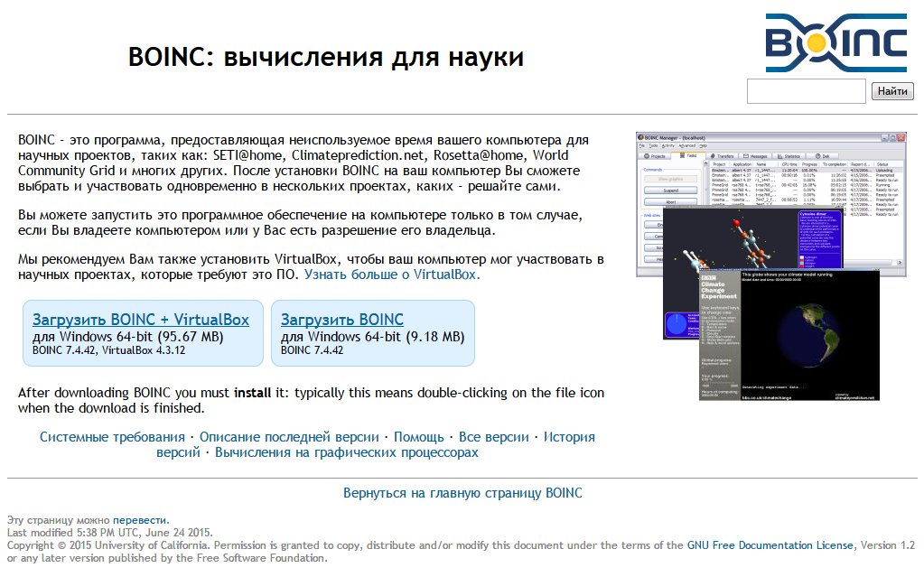This screenshot has width=924, height=577.
Task: Focus the search input field
Action: [807, 91]
